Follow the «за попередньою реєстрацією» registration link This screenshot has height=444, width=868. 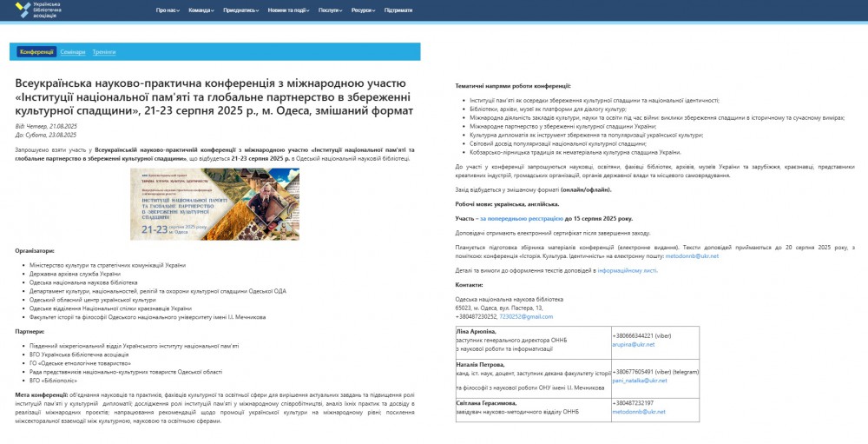pos(521,218)
